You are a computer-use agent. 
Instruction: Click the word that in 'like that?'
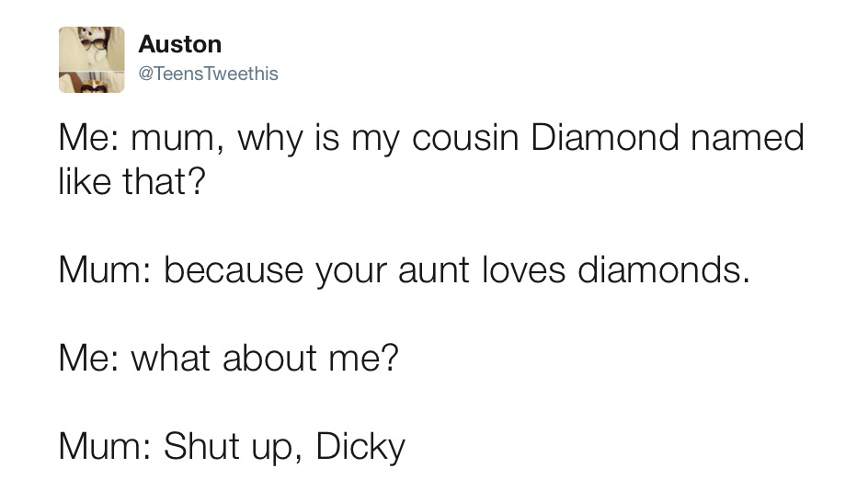(x=164, y=181)
